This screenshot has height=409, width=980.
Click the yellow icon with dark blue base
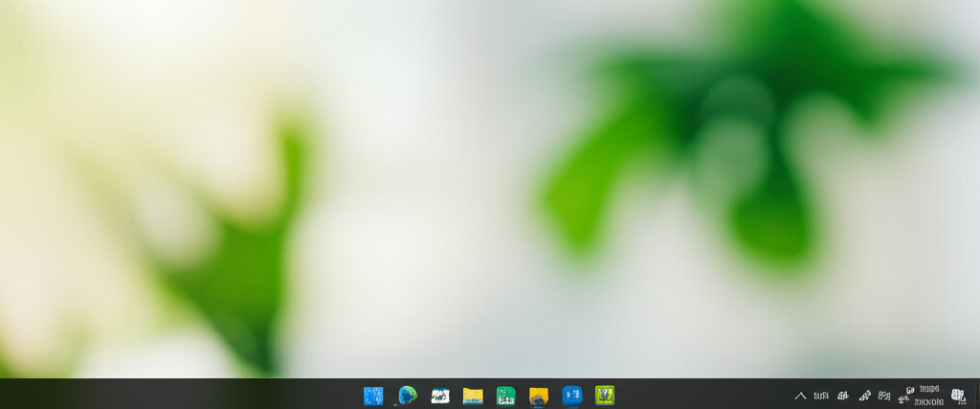pos(539,396)
